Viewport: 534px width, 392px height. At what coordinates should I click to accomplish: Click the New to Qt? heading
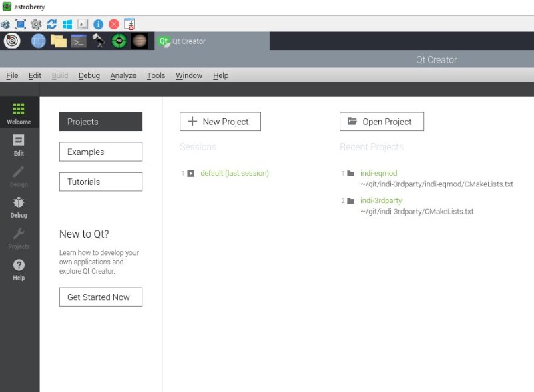pos(84,234)
